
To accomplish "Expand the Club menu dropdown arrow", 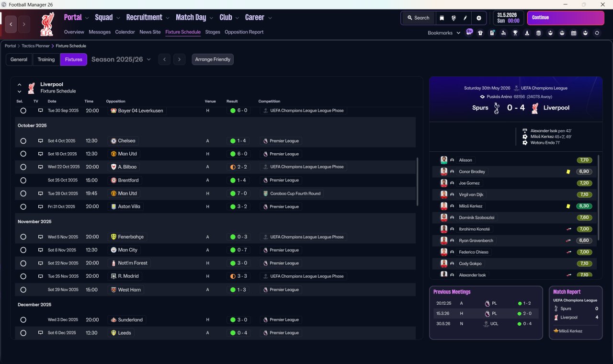I will [237, 18].
